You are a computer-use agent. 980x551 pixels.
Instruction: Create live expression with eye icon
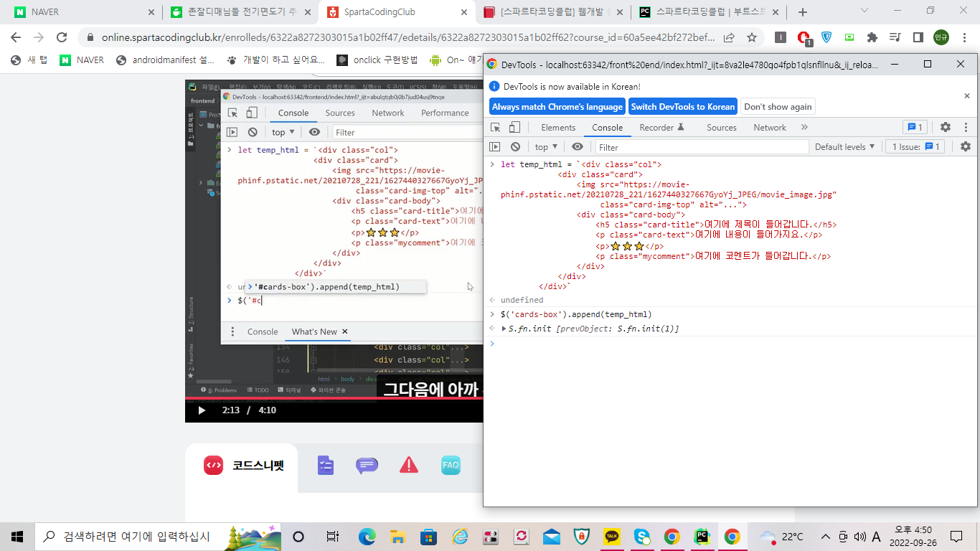[x=578, y=146]
